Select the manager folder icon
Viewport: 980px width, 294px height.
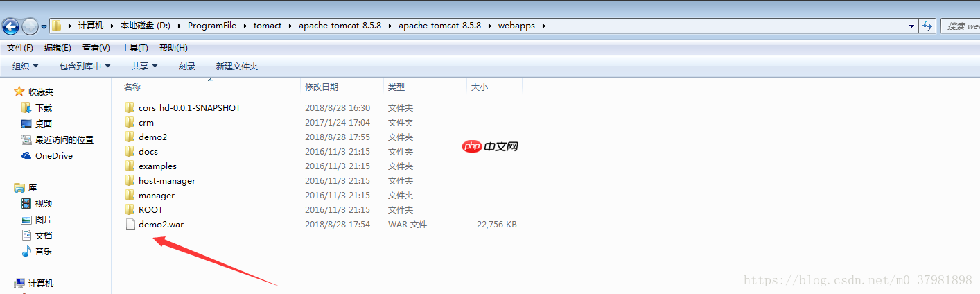(130, 195)
